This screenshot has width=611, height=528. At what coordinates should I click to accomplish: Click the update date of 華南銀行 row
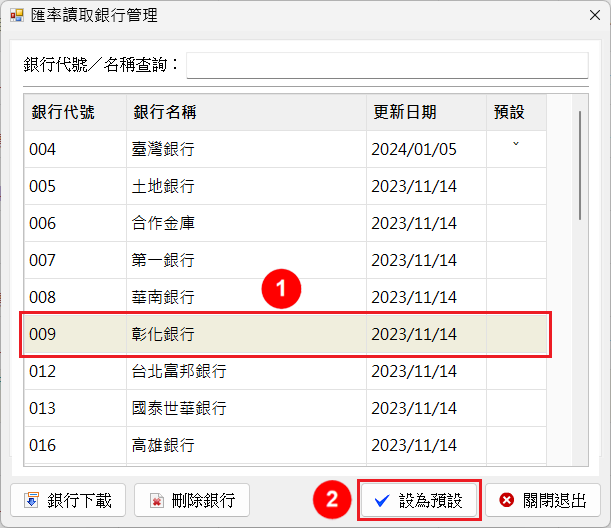(x=426, y=297)
